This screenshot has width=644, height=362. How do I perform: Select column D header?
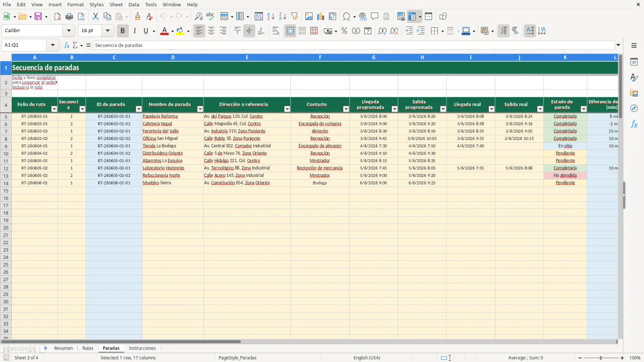click(x=173, y=57)
